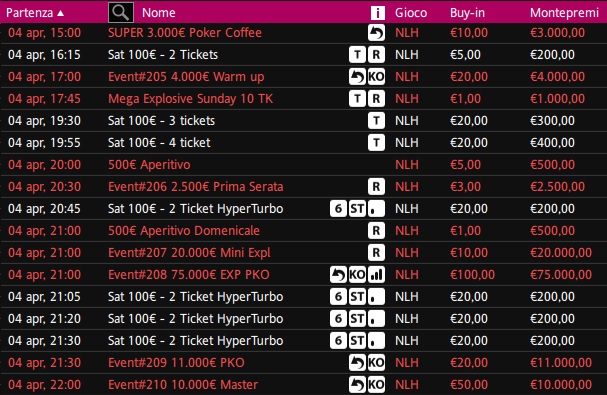Viewport: 607px width, 395px height.
Task: Click the re-entry arrow icon on Event#210 Master
Action: pos(357,385)
